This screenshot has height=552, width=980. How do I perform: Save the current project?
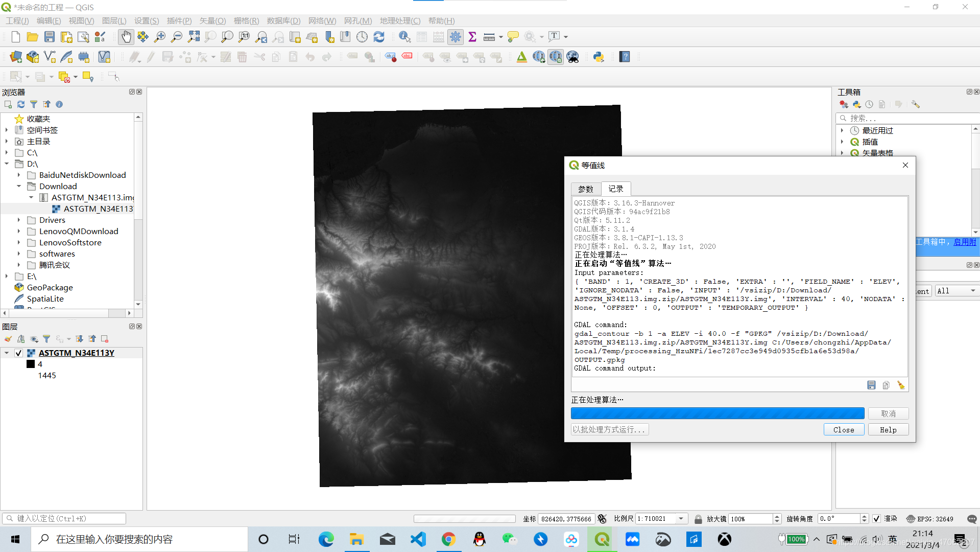pyautogui.click(x=49, y=37)
